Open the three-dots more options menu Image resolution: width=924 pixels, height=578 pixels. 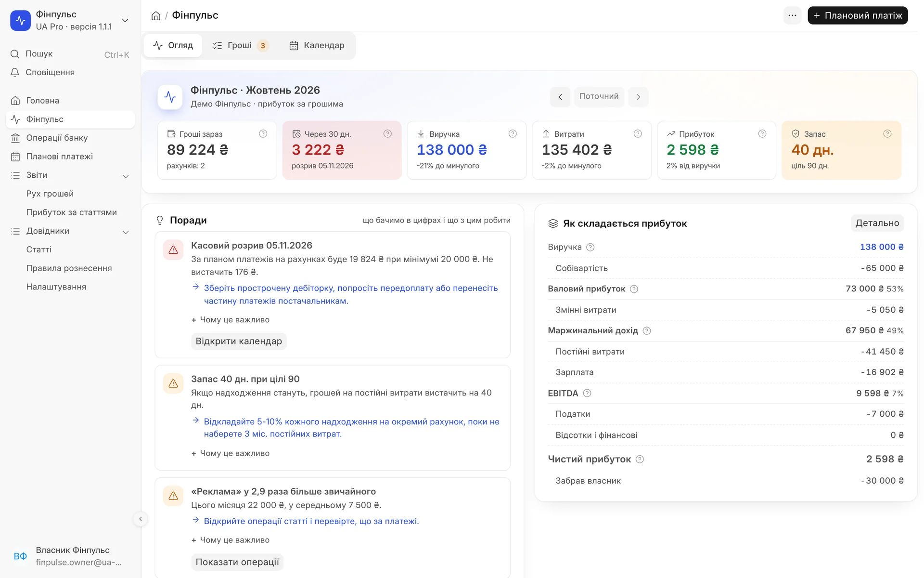tap(792, 15)
